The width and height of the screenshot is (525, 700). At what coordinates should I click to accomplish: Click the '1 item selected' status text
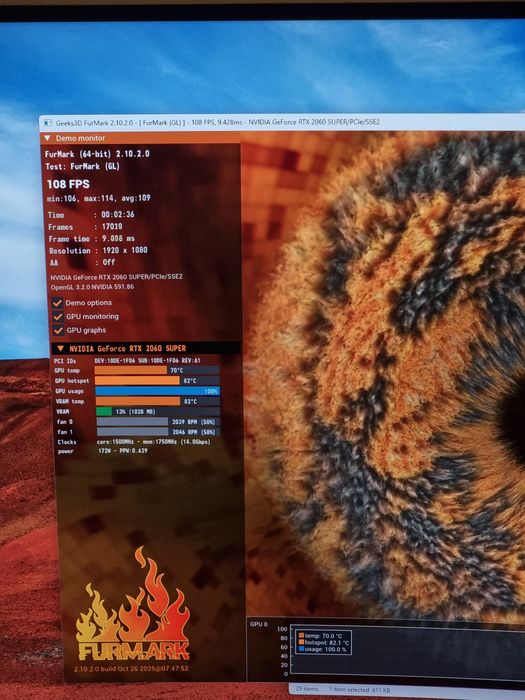359,690
